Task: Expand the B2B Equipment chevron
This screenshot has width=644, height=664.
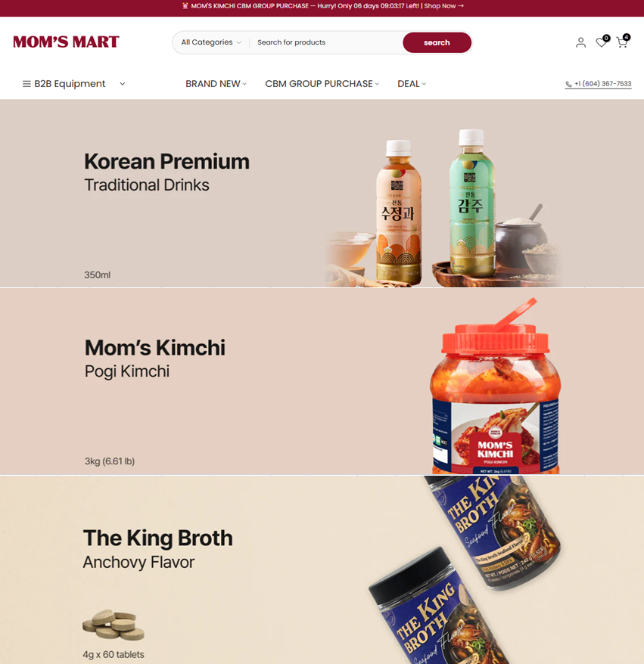Action: click(123, 84)
